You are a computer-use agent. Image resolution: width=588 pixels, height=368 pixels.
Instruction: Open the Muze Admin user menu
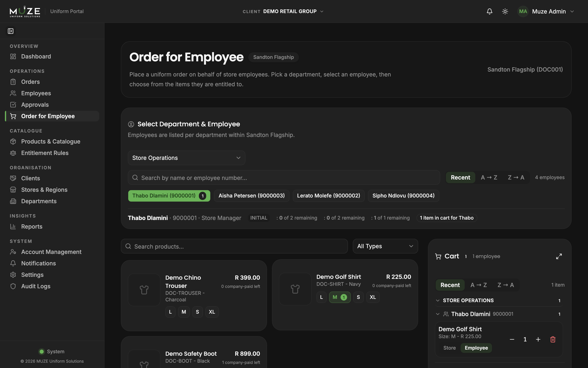pos(546,11)
